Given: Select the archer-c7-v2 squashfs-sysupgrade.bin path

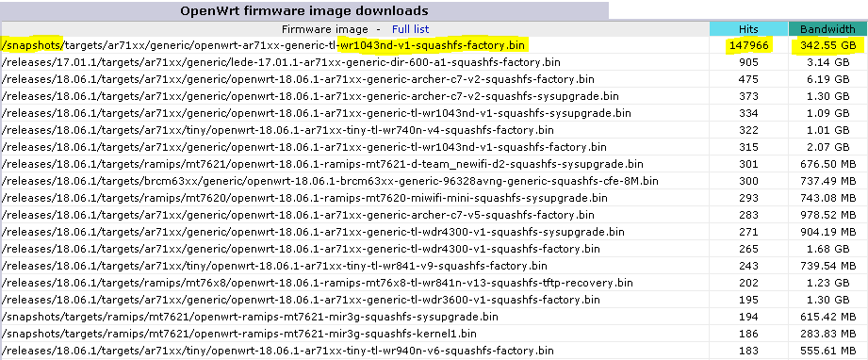Looking at the screenshot, I should coord(310,96).
